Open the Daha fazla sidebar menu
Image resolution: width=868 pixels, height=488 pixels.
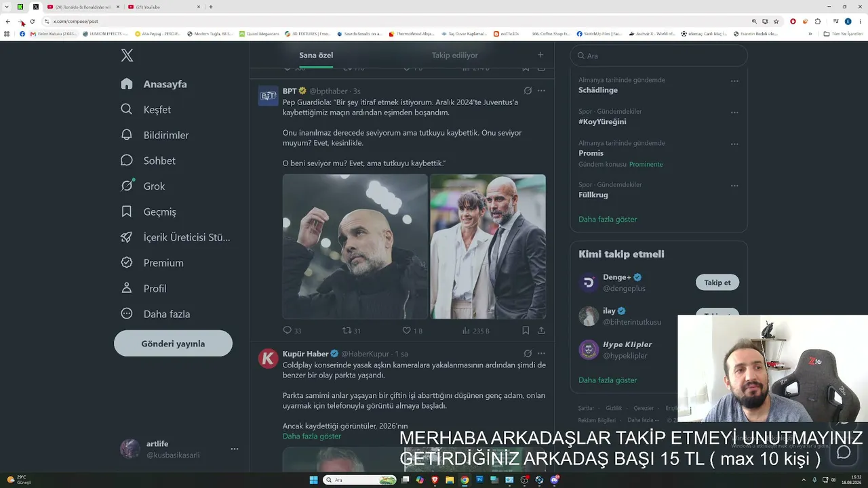155,314
